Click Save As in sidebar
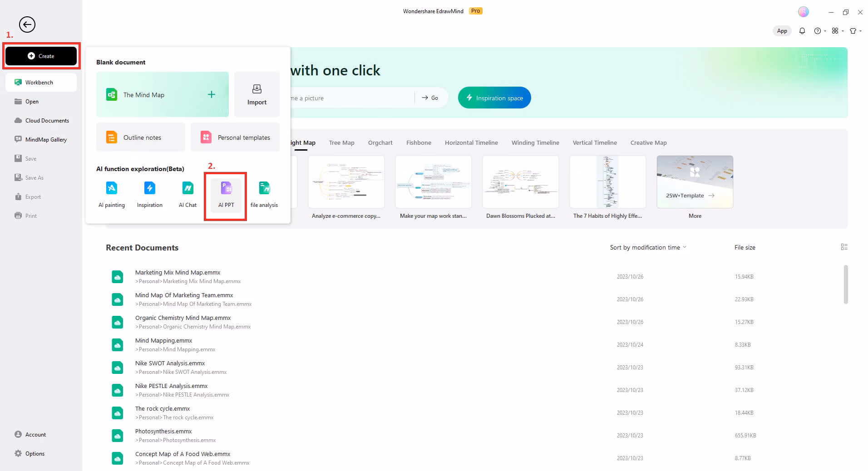Viewport: 868px width, 471px height. click(x=41, y=177)
